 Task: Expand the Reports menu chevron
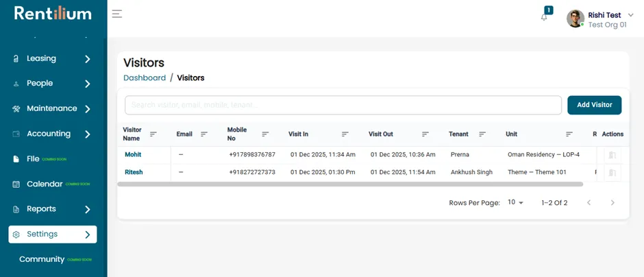pyautogui.click(x=88, y=210)
